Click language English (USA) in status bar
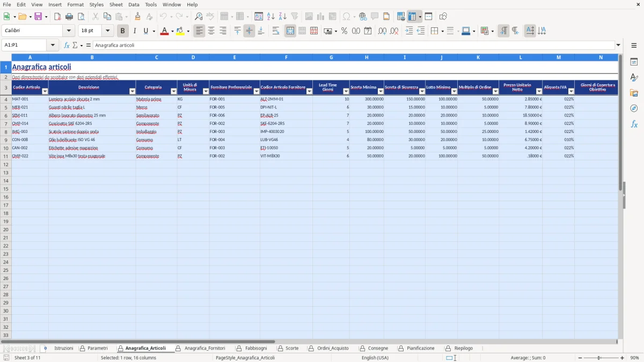The image size is (644, 362). click(x=375, y=358)
